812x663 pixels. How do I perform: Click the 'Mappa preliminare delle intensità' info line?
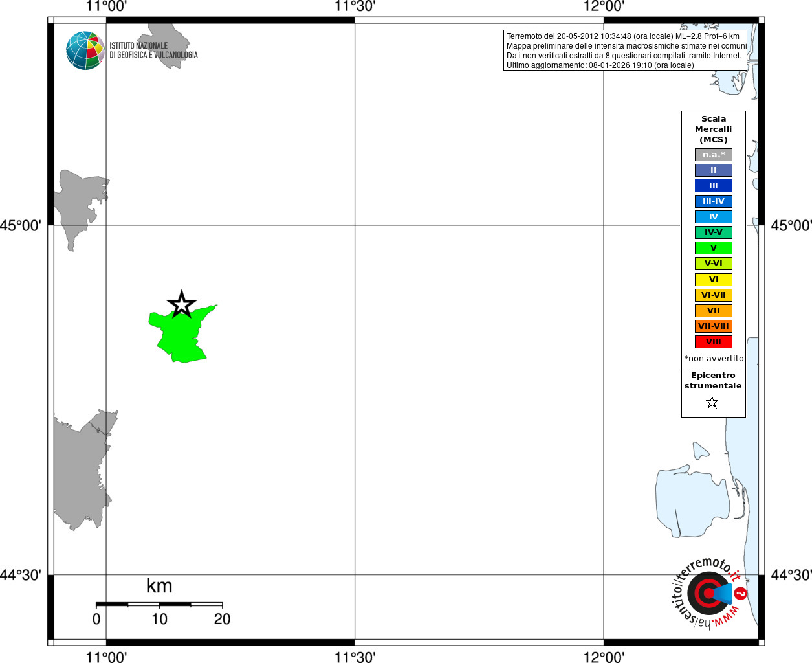pos(627,46)
